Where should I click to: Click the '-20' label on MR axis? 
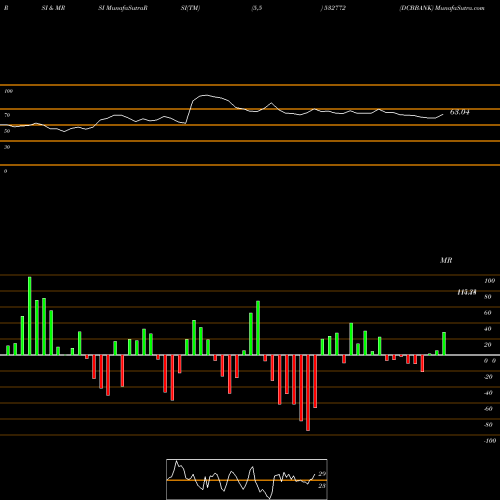pyautogui.click(x=488, y=377)
